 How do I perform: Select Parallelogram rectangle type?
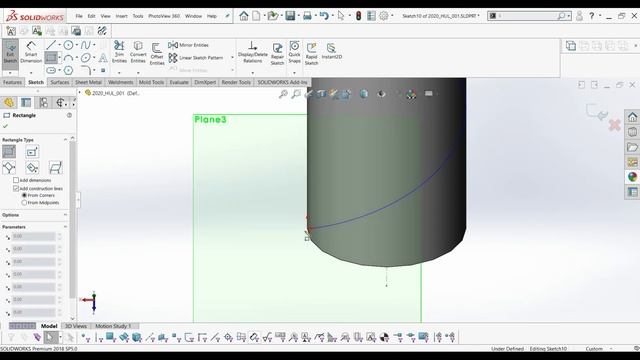pyautogui.click(x=55, y=167)
